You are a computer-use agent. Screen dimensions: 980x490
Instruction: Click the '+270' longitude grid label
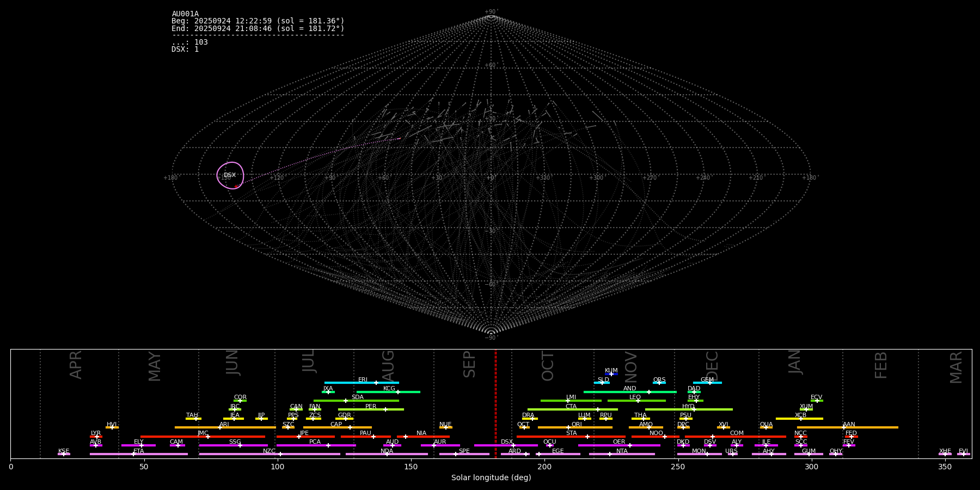[x=650, y=178]
